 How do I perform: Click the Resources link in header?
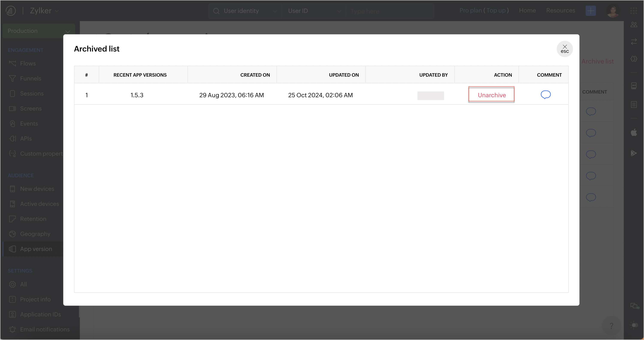tap(561, 11)
